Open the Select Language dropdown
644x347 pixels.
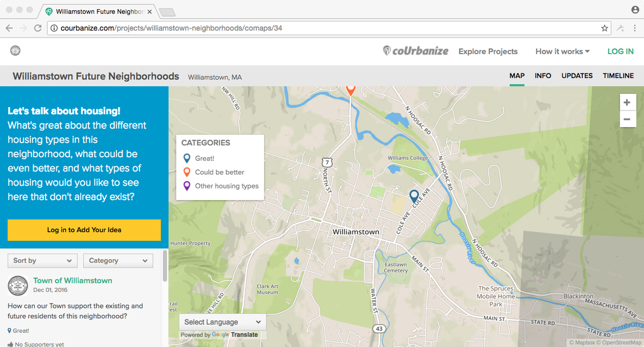222,322
